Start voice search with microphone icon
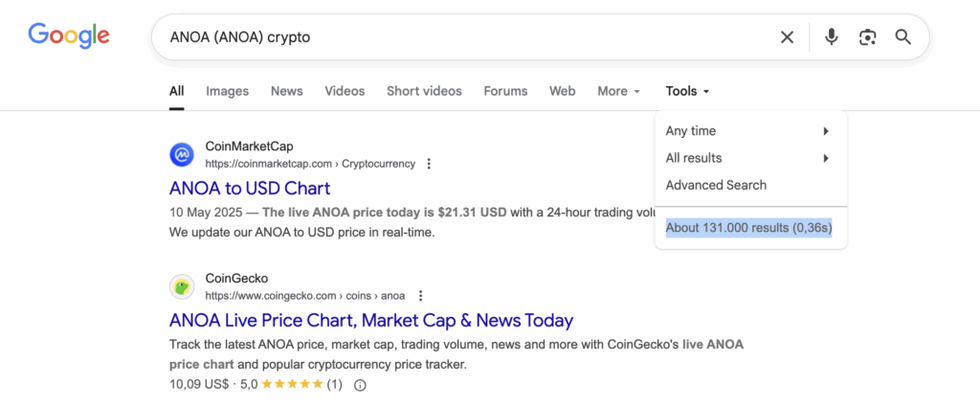The width and height of the screenshot is (980, 407). point(832,37)
